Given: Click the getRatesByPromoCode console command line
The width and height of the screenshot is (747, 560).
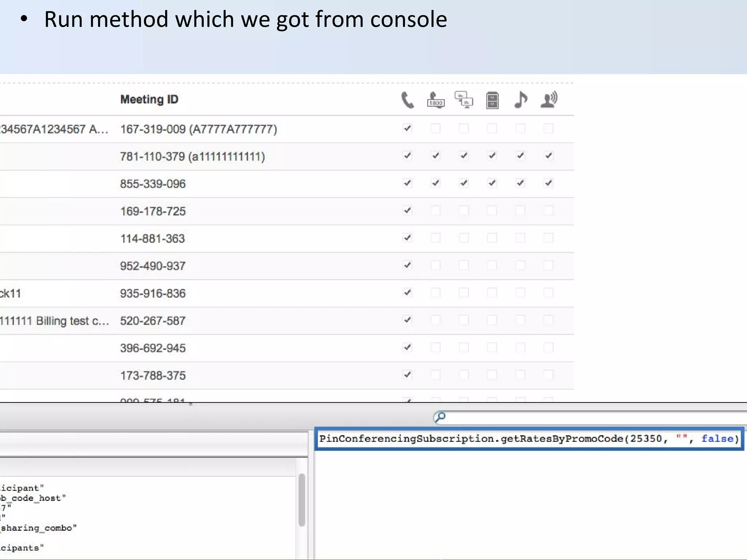Looking at the screenshot, I should point(529,439).
